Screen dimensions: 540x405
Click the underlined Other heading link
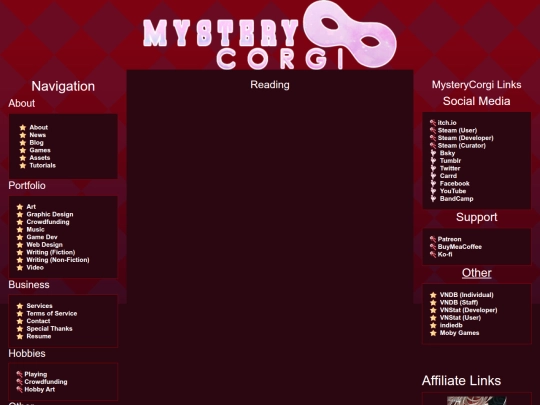pyautogui.click(x=476, y=273)
